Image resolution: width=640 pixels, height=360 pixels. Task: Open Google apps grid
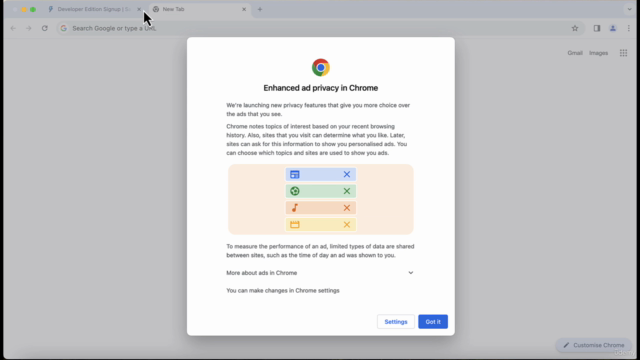point(623,53)
